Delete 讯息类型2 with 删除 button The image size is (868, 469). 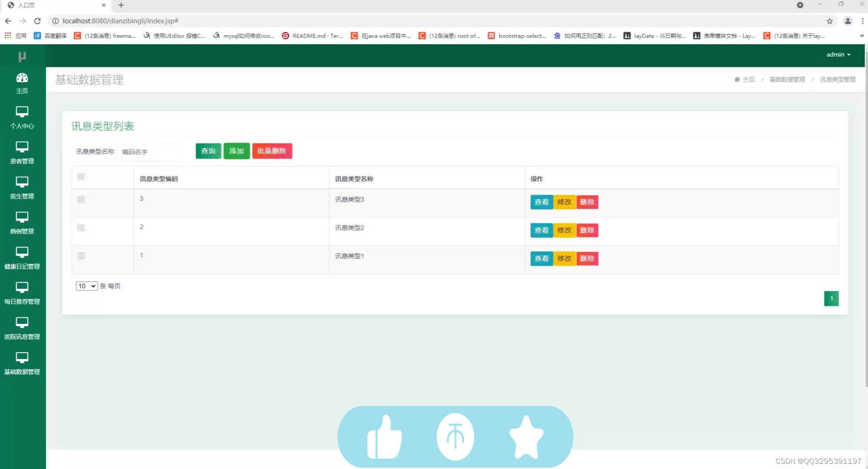[x=587, y=230]
